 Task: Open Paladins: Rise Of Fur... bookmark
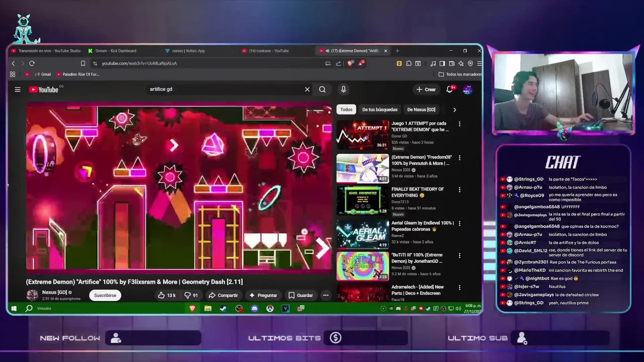pos(77,74)
